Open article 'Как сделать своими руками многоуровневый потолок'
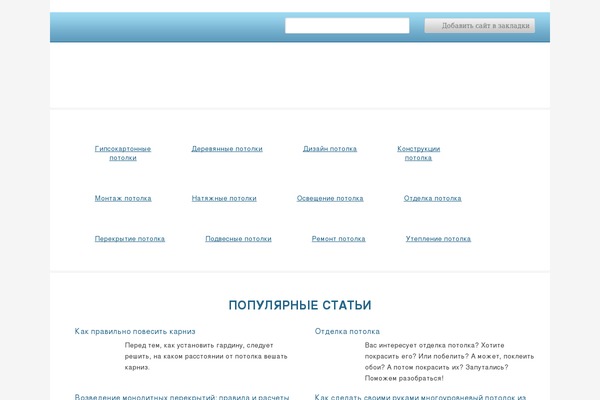This screenshot has width=600, height=400. 420,396
